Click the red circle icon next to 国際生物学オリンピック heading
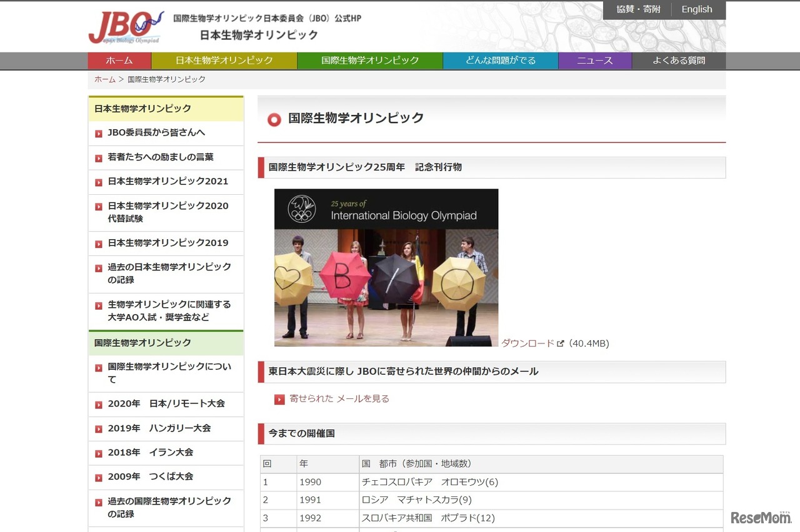Image resolution: width=800 pixels, height=532 pixels. tap(274, 119)
